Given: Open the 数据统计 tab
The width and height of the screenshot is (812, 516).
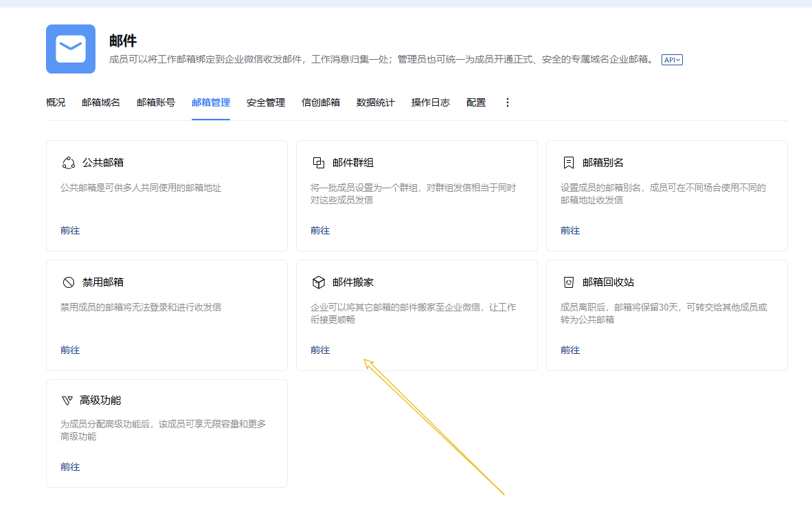Looking at the screenshot, I should point(376,102).
